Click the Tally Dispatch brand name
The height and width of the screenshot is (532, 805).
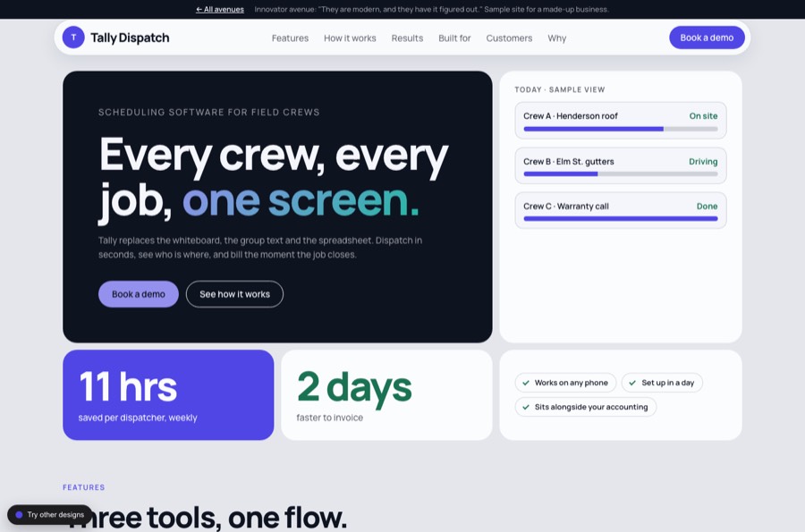pos(130,38)
